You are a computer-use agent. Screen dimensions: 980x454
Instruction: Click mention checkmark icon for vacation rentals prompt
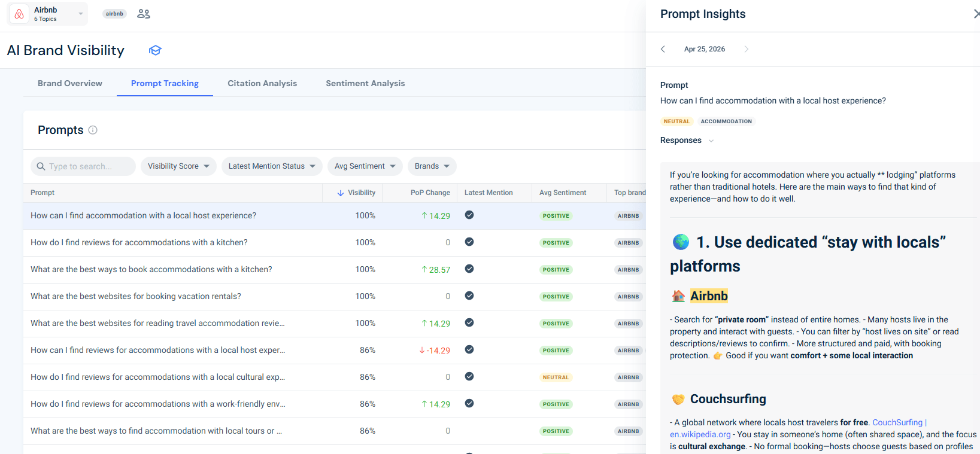[x=469, y=295]
